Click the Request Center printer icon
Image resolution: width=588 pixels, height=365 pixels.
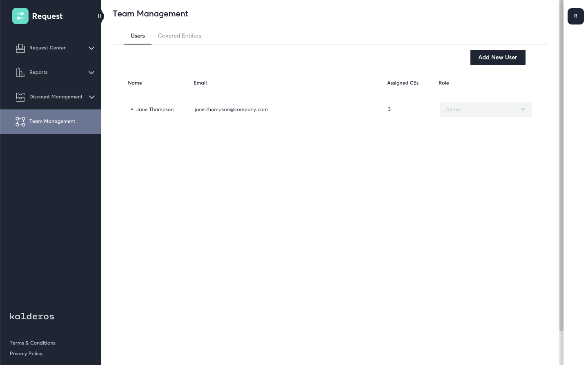coord(20,48)
